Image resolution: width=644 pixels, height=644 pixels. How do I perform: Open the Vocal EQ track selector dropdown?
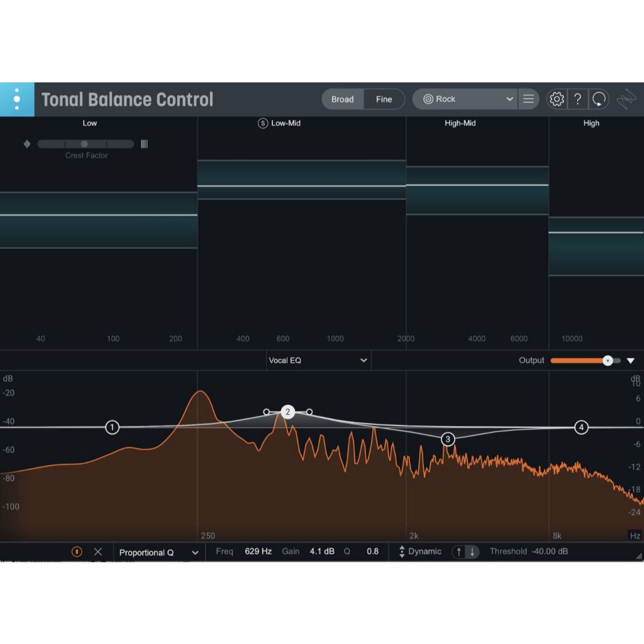[318, 360]
